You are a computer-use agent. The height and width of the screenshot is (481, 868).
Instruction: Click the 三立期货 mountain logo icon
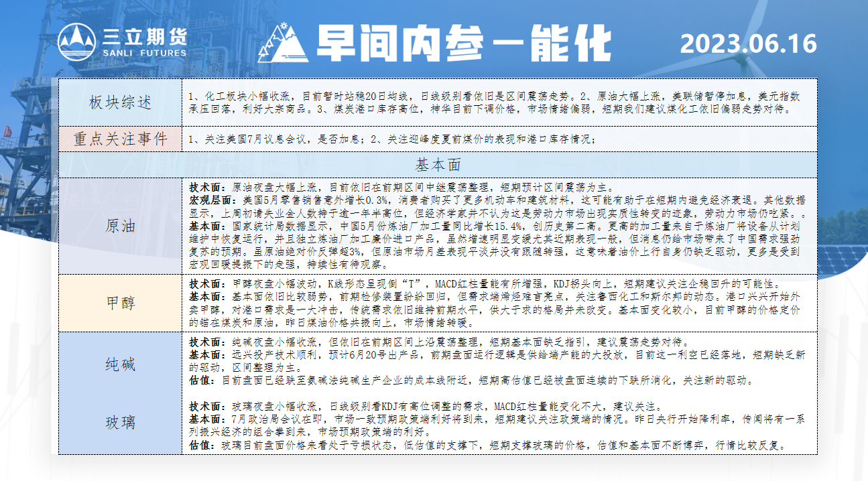click(x=76, y=42)
